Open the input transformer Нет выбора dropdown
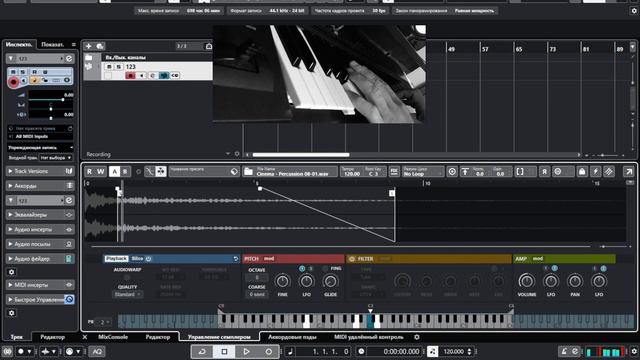This screenshot has height=360, width=640. (56, 158)
